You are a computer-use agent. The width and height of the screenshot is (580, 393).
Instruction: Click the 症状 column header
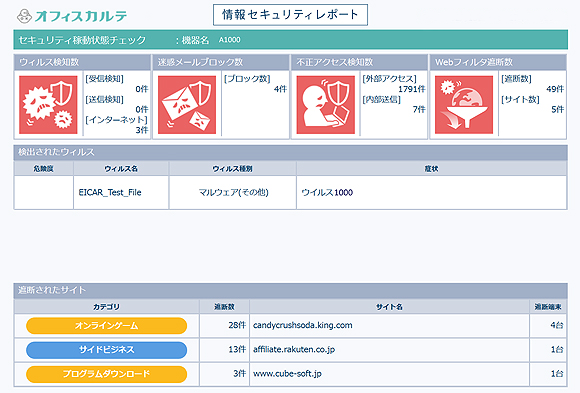[x=431, y=169]
